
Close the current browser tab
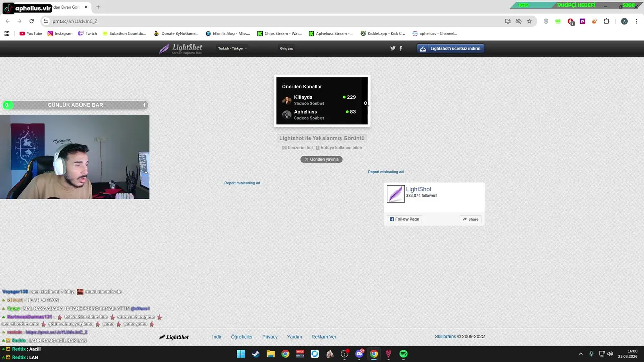86,7
